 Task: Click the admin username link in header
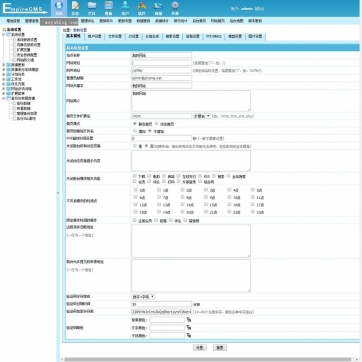(x=247, y=9)
